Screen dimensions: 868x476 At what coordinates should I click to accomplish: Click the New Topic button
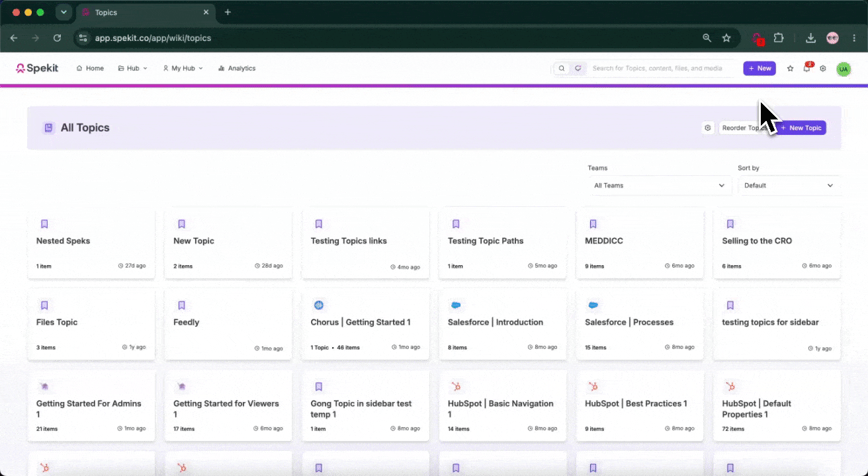point(801,128)
